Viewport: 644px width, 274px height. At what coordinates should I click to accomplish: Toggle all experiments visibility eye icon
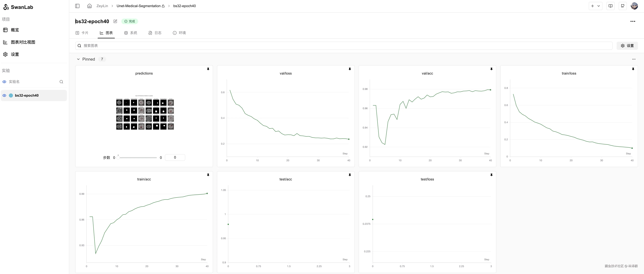pyautogui.click(x=4, y=82)
